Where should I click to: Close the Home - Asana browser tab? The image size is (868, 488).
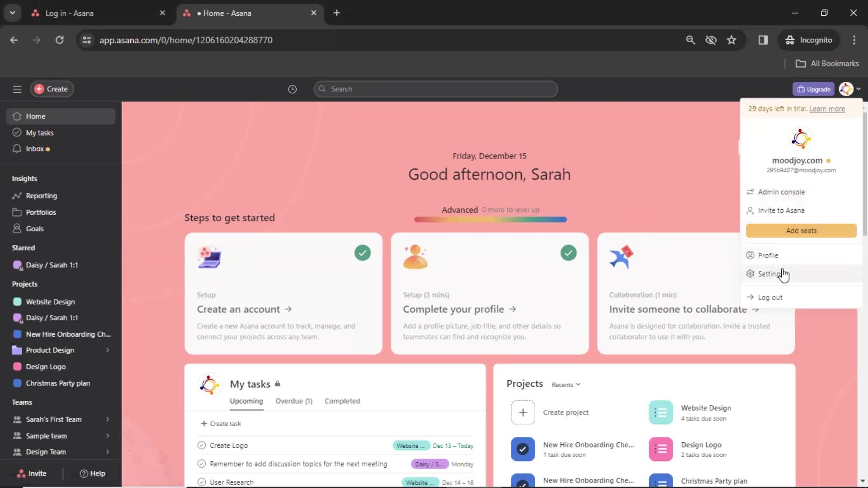314,13
